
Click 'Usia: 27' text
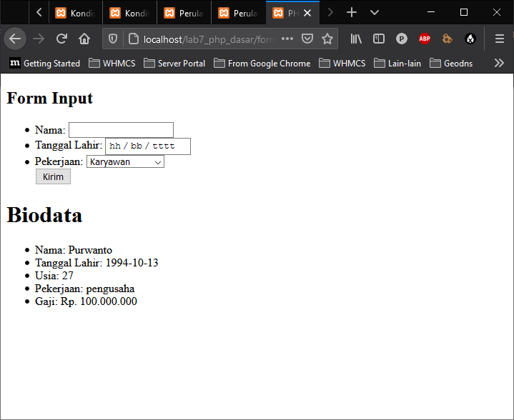(x=54, y=276)
